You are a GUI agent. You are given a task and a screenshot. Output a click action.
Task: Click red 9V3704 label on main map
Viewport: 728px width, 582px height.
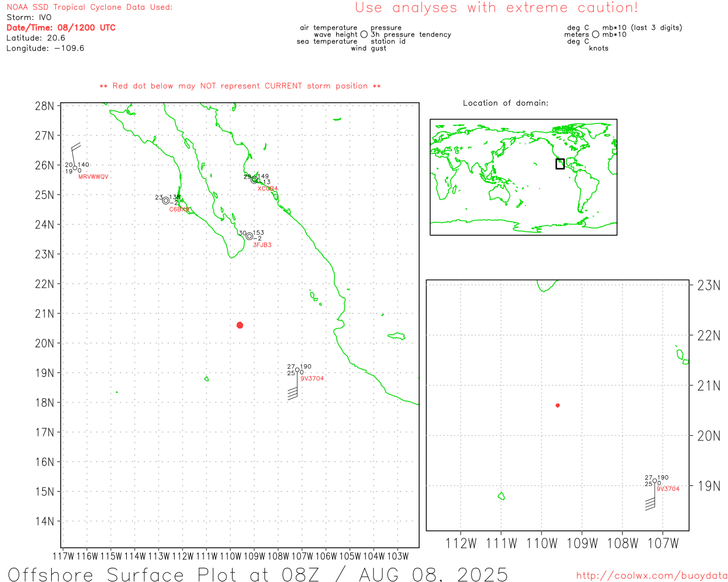(x=312, y=379)
